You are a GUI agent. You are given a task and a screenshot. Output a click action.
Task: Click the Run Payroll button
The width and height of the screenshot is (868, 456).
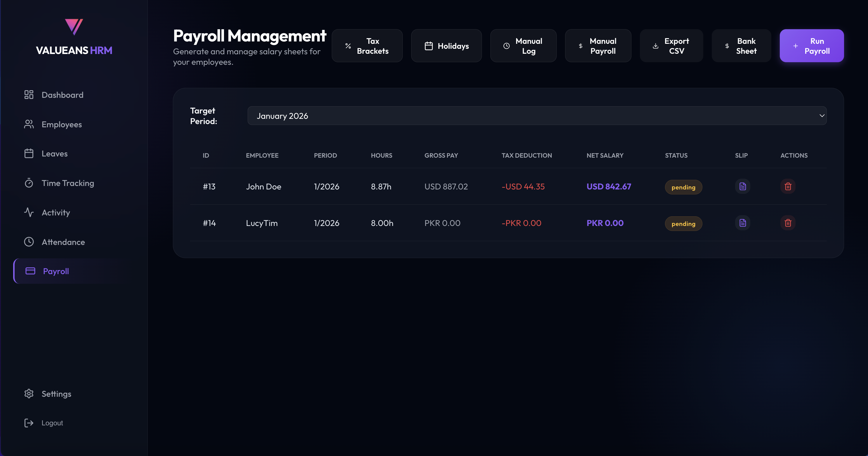(x=811, y=46)
